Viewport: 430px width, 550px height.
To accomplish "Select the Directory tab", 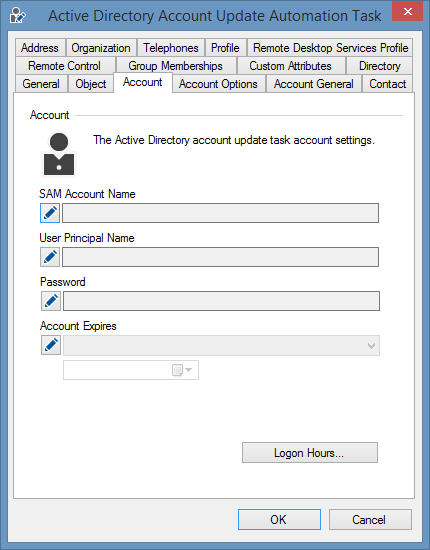I will [x=379, y=66].
